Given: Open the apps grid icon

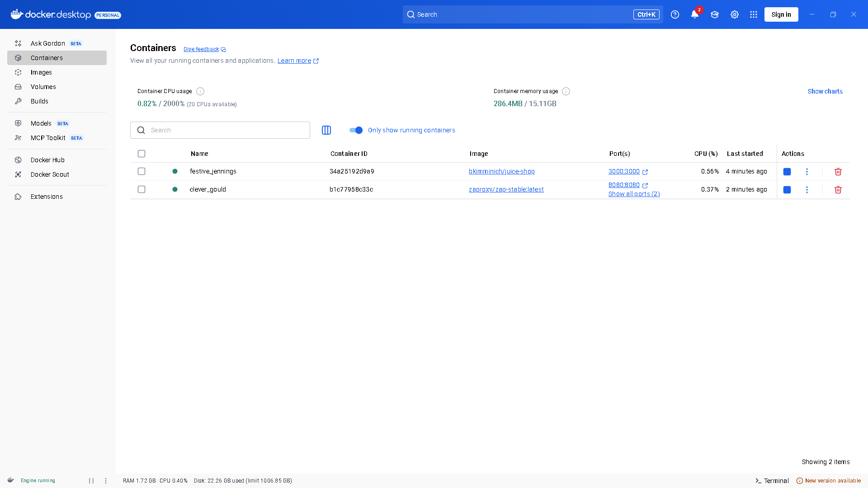Looking at the screenshot, I should pyautogui.click(x=754, y=14).
